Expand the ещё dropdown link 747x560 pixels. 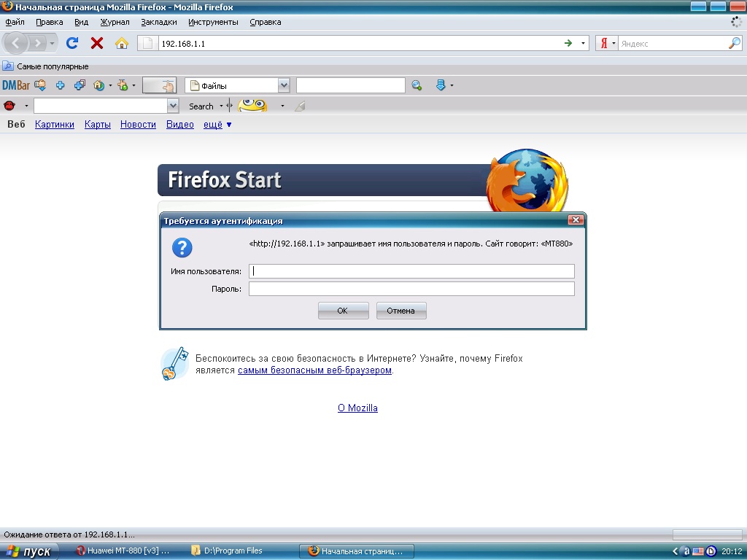[217, 125]
